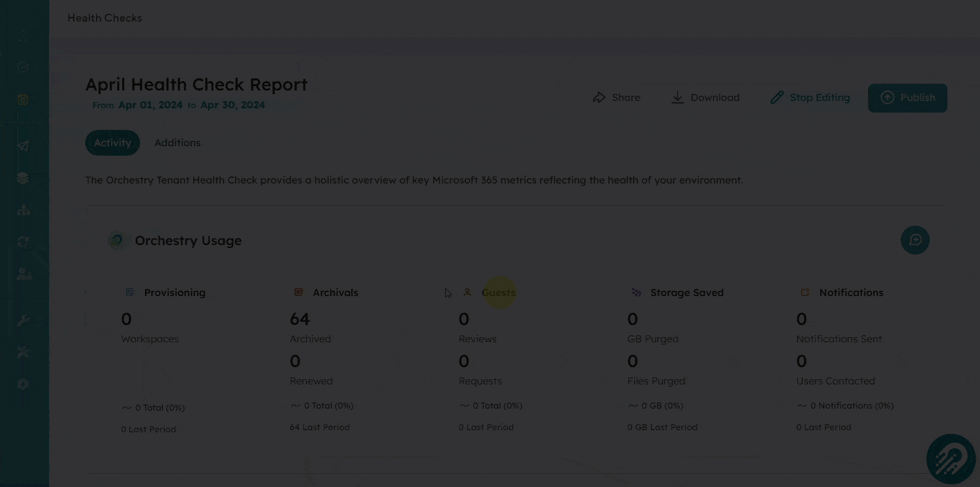Click the calendar icon in sidebar
The height and width of the screenshot is (487, 980).
23,99
